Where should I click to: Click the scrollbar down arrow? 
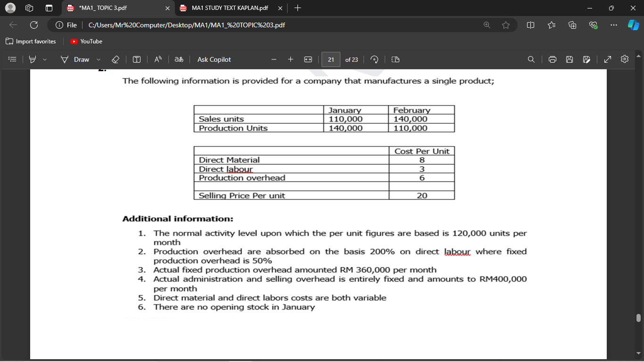tap(639, 353)
